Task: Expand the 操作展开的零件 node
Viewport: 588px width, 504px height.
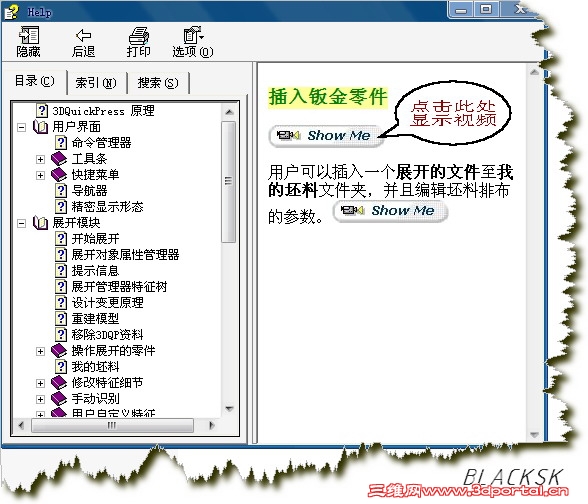Action: coord(40,351)
